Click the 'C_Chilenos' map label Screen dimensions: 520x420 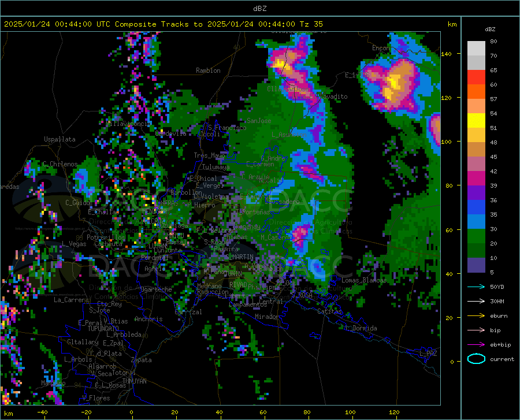coord(60,164)
